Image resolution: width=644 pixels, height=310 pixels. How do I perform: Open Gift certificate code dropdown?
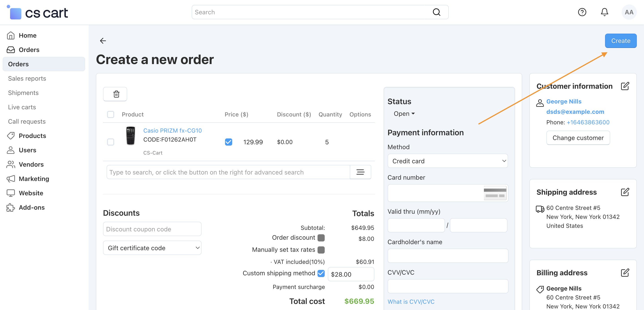coord(152,248)
